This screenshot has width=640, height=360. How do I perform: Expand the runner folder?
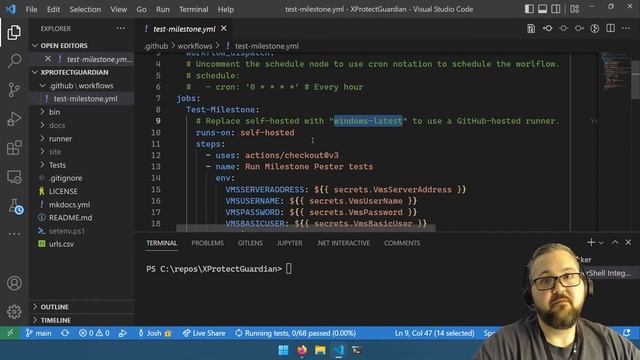(x=60, y=139)
